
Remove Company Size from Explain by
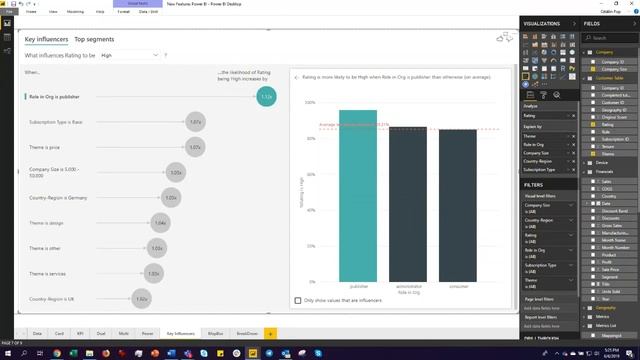pyautogui.click(x=573, y=153)
